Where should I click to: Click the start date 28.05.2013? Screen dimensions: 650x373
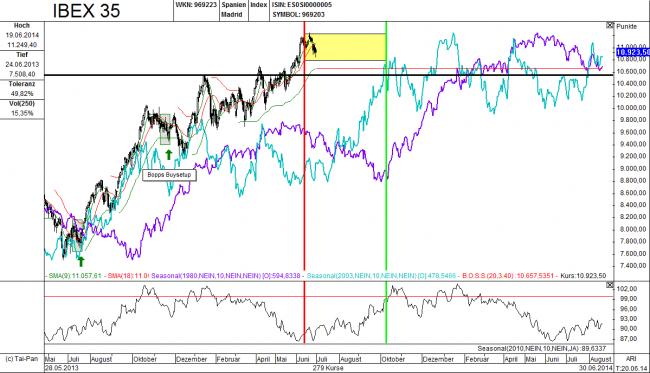click(x=61, y=368)
